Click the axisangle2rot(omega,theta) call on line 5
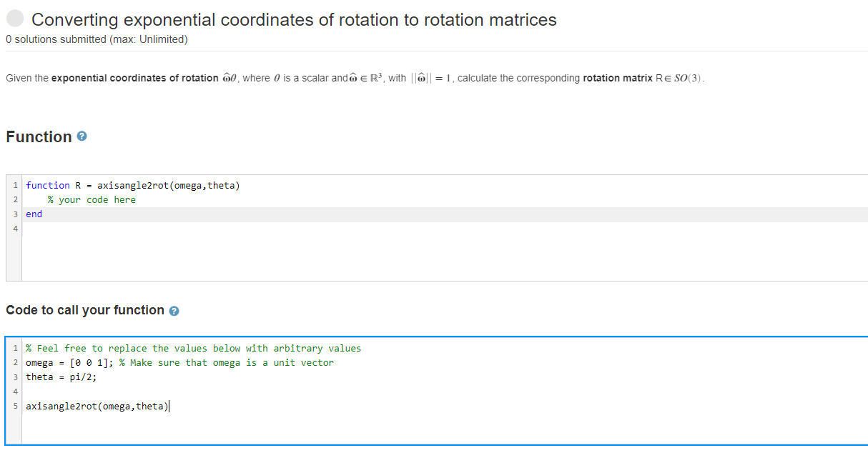This screenshot has width=868, height=473. coord(97,406)
